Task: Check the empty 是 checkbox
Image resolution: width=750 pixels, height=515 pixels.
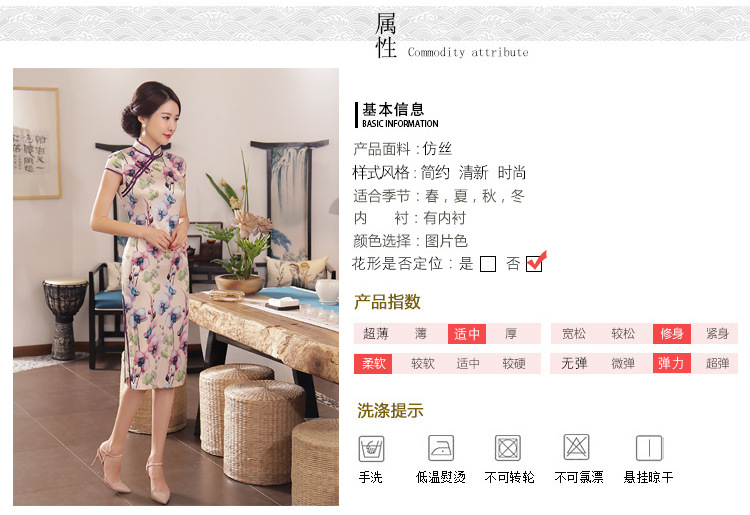Action: click(x=487, y=263)
